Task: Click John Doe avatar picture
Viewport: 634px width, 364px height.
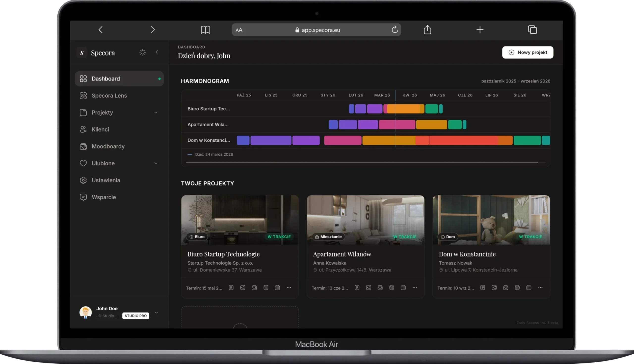Action: point(85,312)
